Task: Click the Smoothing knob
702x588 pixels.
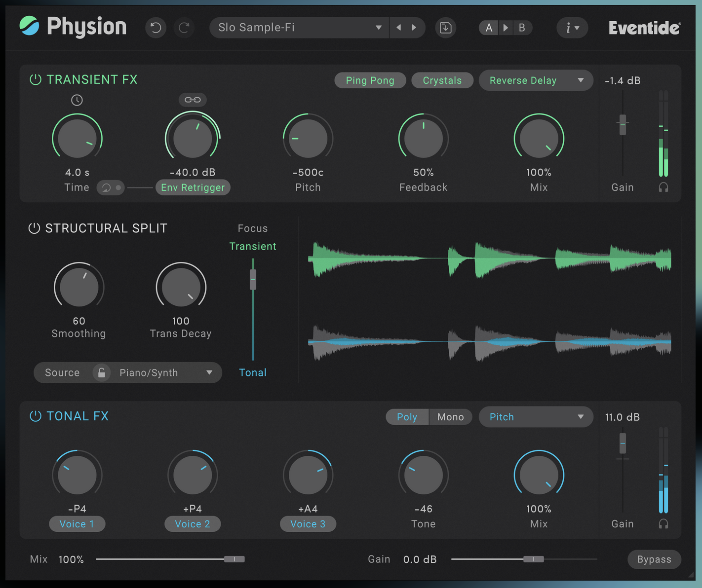Action: 79,287
